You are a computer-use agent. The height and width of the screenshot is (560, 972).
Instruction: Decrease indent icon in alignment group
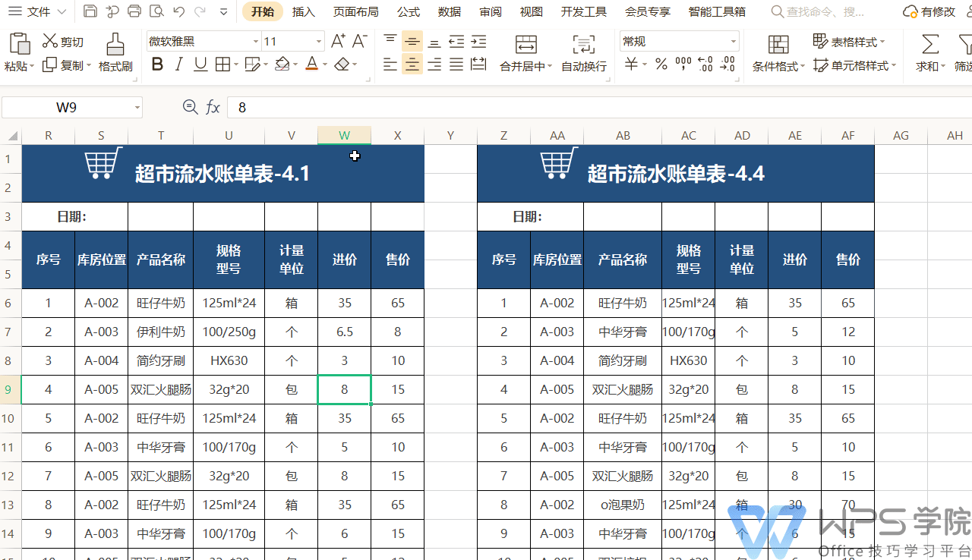point(456,42)
